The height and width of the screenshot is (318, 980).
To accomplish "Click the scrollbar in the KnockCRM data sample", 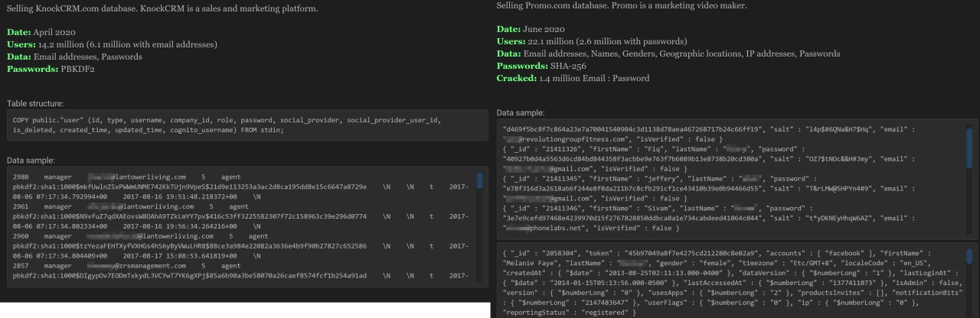I will pyautogui.click(x=479, y=180).
